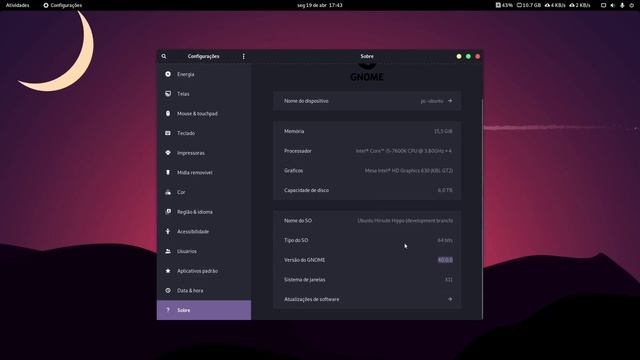This screenshot has width=640, height=360.
Task: Open Configurações app menu in top bar
Action: [x=63, y=5]
